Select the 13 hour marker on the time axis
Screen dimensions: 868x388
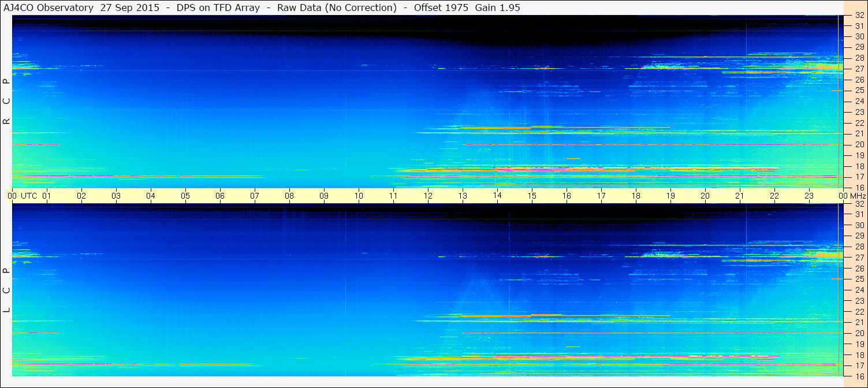point(463,196)
